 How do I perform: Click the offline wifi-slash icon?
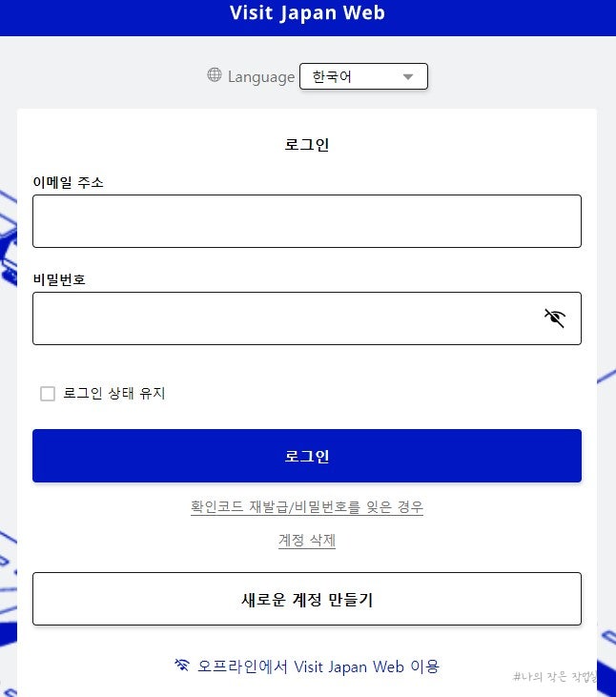[x=182, y=666]
